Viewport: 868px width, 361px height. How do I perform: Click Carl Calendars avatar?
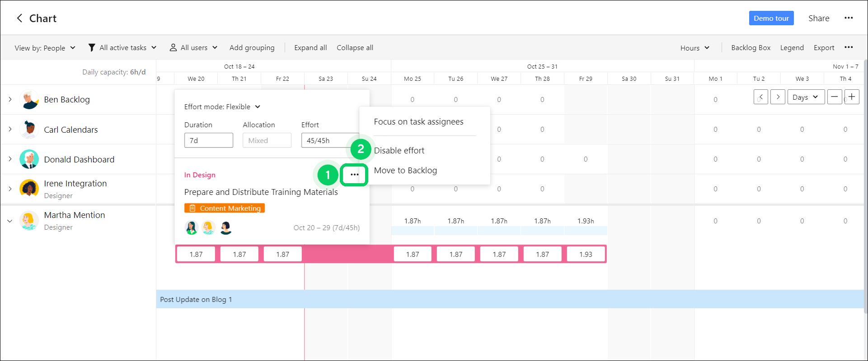click(29, 130)
